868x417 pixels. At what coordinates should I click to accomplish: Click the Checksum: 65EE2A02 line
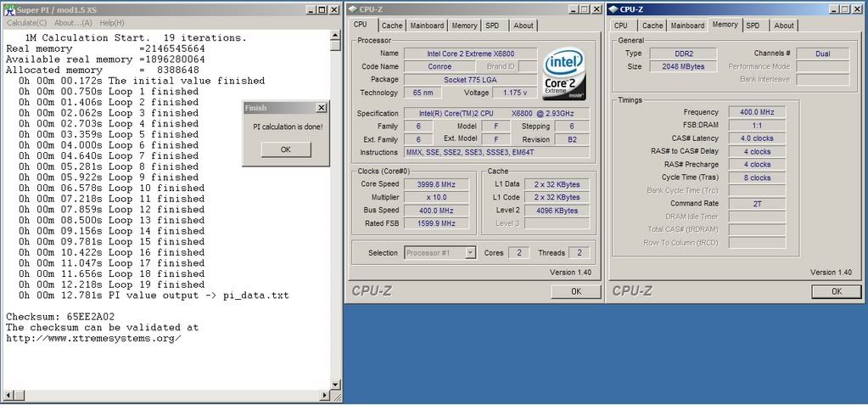[x=60, y=317]
